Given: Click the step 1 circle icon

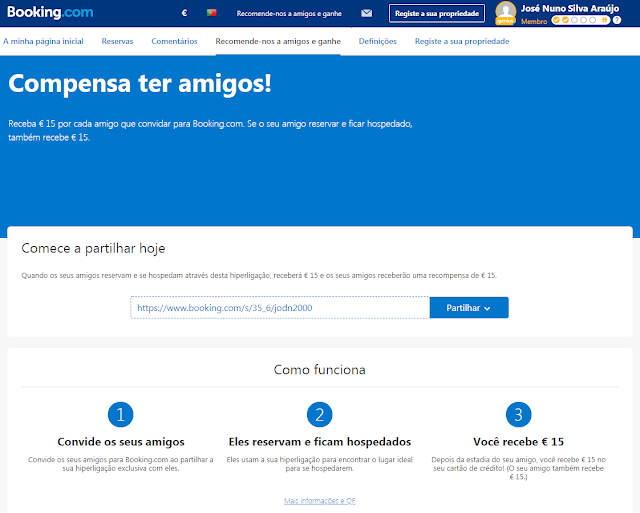Looking at the screenshot, I should (120, 415).
